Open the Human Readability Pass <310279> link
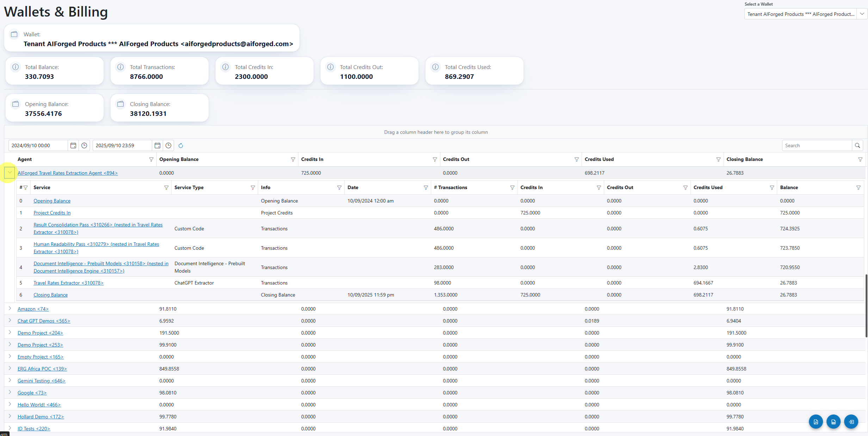Screen dimensions: 868x436 click(96, 248)
